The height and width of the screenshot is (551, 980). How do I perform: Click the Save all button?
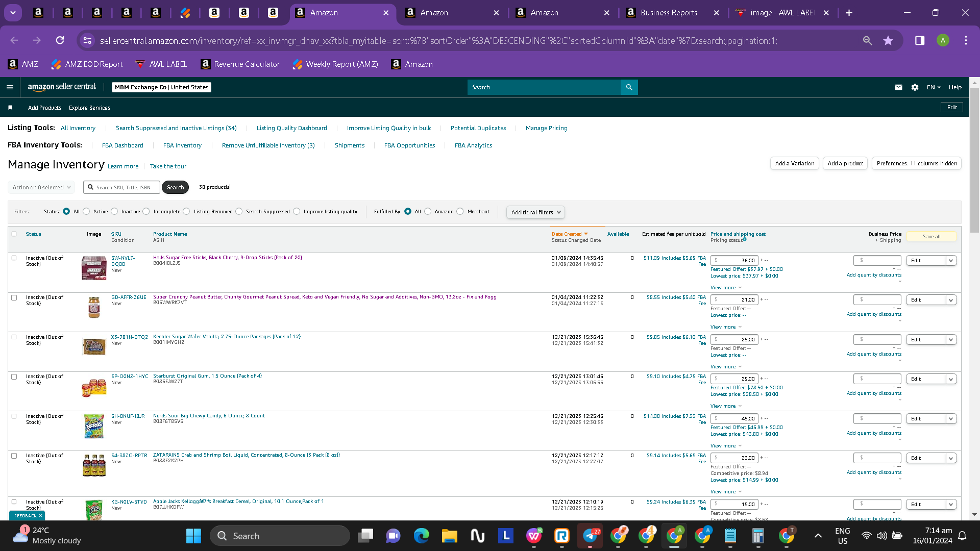tap(932, 237)
